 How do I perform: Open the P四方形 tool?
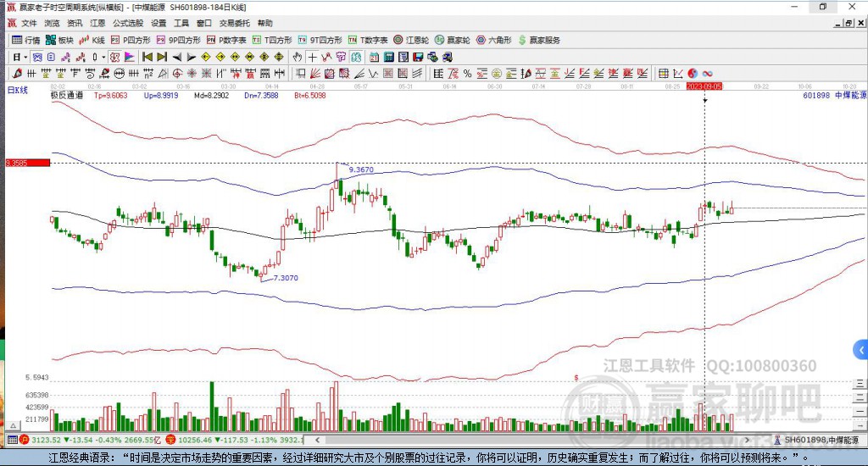click(131, 40)
